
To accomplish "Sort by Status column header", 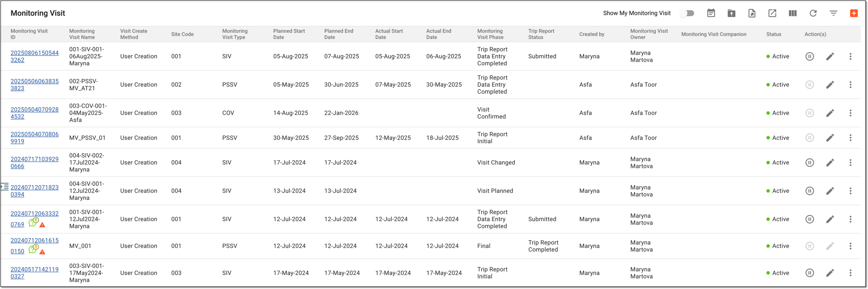I will tap(774, 34).
